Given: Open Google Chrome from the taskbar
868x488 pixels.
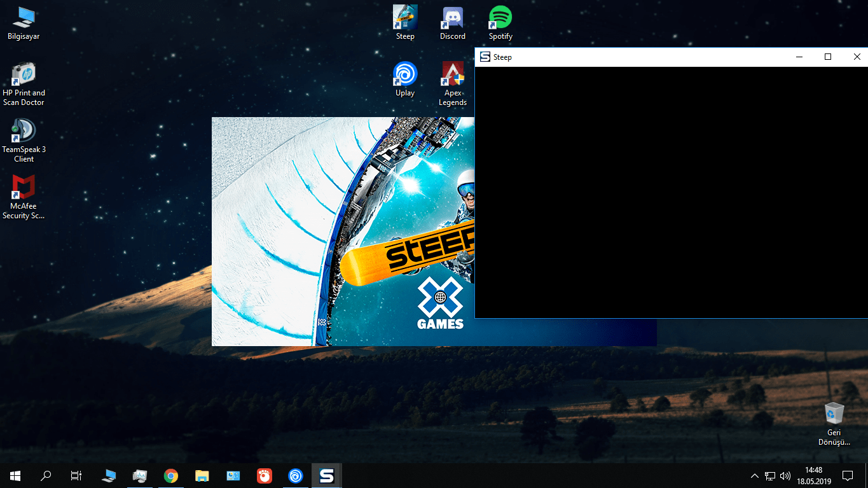Looking at the screenshot, I should (170, 475).
